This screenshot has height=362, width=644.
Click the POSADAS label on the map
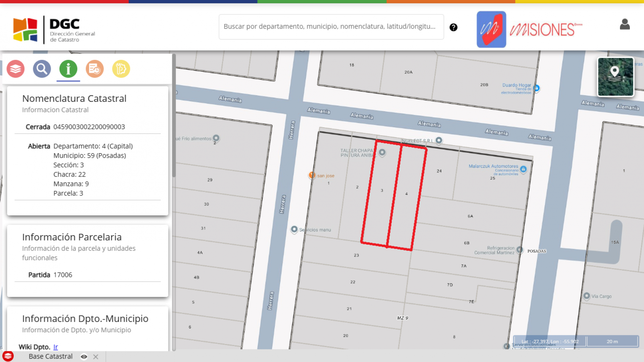537,251
